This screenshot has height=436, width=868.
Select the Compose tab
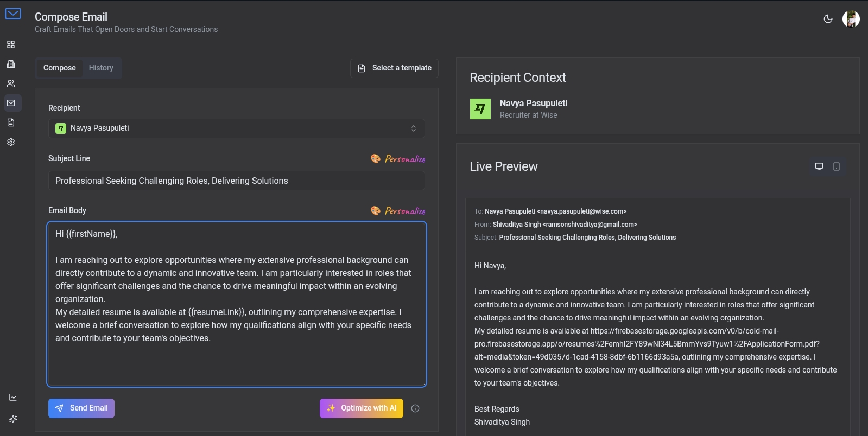point(60,68)
